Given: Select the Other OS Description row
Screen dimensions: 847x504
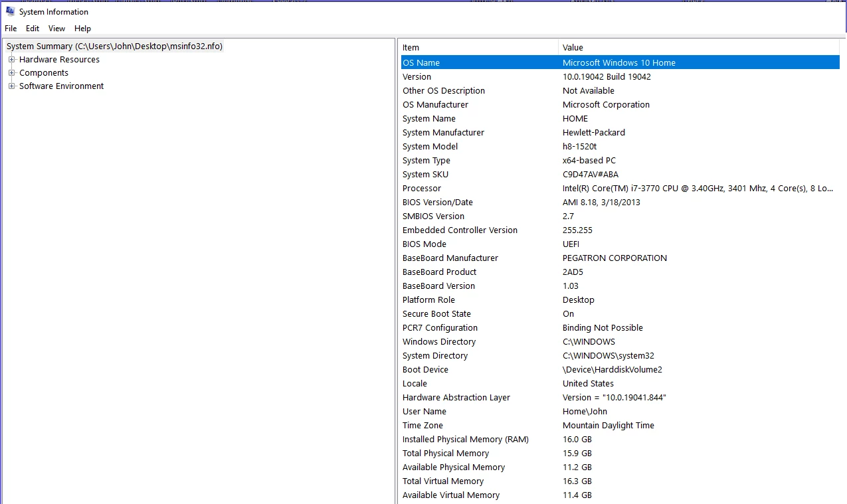Looking at the screenshot, I should click(x=620, y=90).
